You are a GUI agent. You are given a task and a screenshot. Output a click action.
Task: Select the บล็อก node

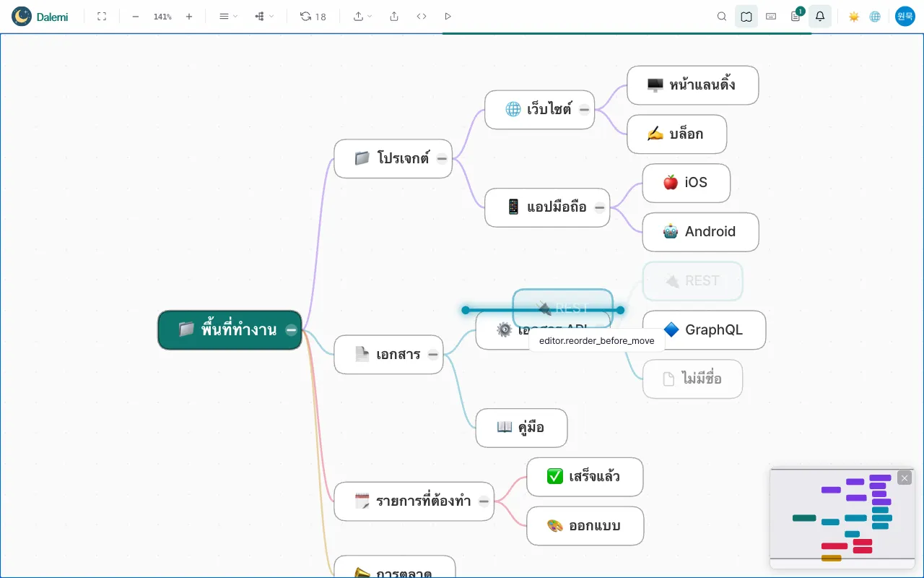tap(676, 134)
